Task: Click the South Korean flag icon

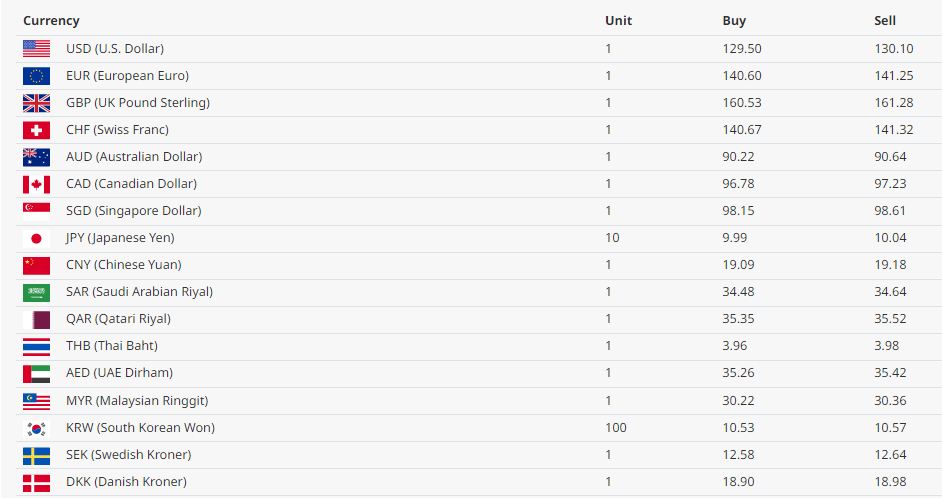Action: pyautogui.click(x=36, y=428)
